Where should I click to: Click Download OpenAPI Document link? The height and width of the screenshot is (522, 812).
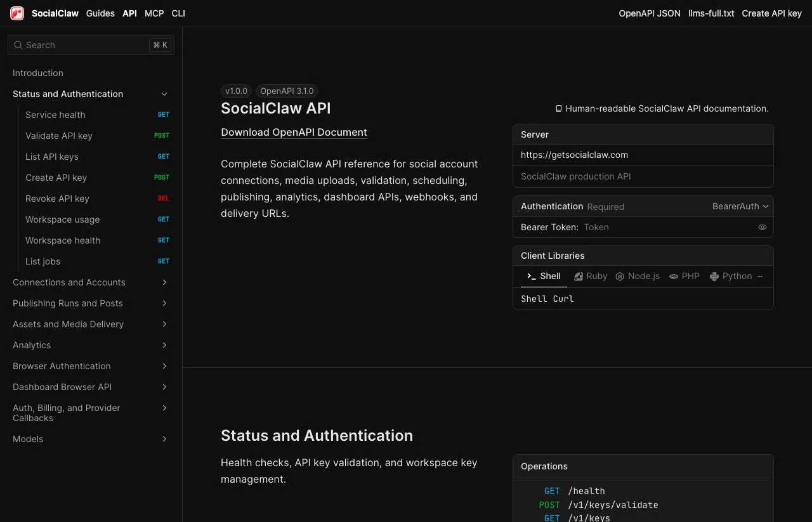point(294,132)
